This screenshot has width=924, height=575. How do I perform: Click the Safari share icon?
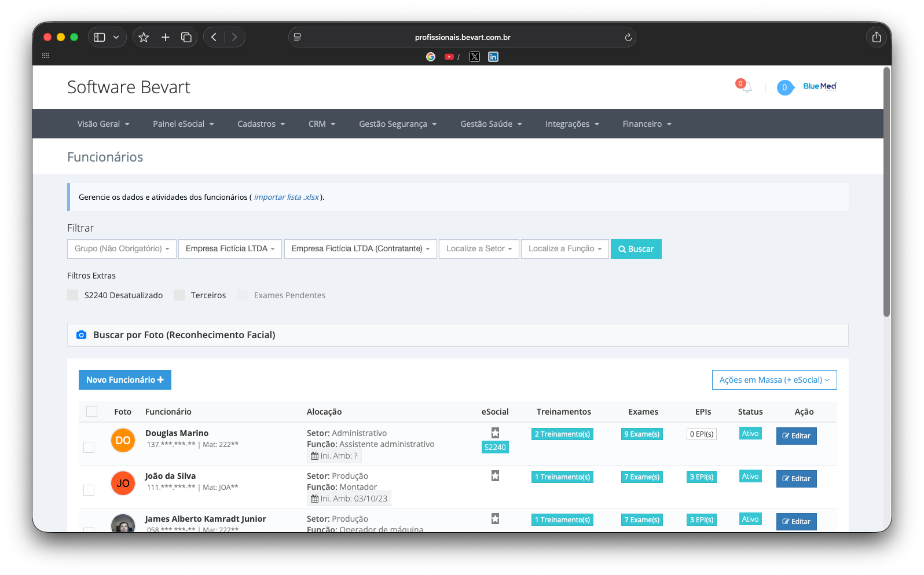point(877,37)
